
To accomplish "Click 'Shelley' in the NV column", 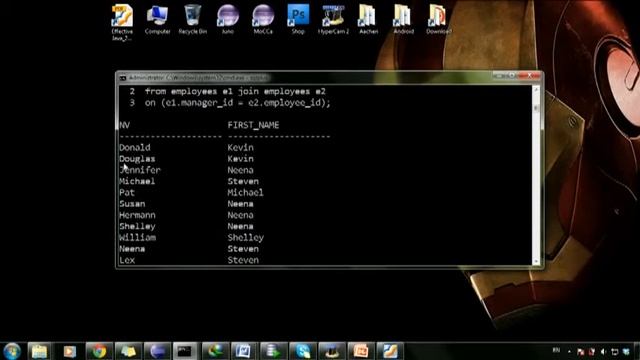I will click(137, 226).
